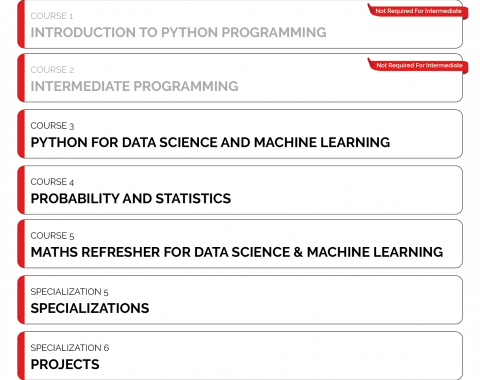Screen dimensions: 480x380
Task: Open the Probability and Statistics course card
Action: [x=240, y=190]
